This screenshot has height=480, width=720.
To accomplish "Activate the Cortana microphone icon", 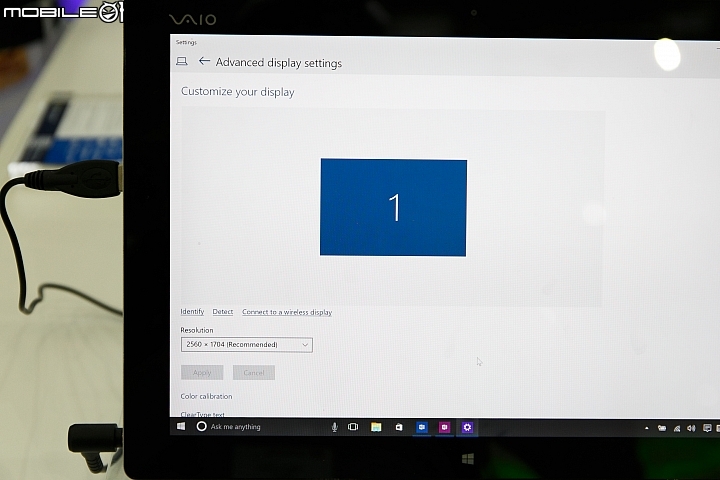I will coord(334,427).
